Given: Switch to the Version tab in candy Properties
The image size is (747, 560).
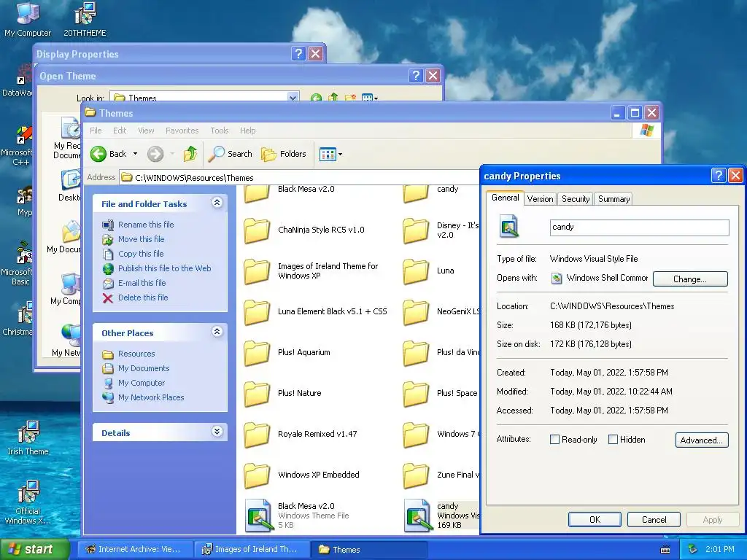Looking at the screenshot, I should 540,199.
